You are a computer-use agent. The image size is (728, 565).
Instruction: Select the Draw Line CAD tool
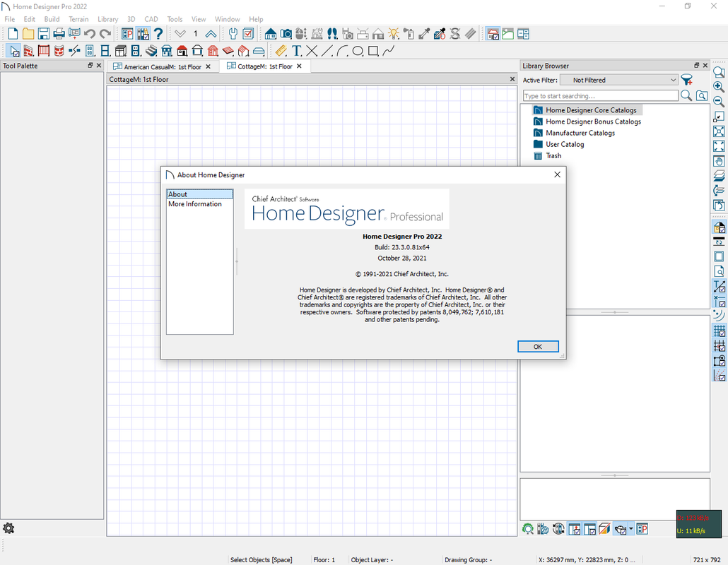327,51
